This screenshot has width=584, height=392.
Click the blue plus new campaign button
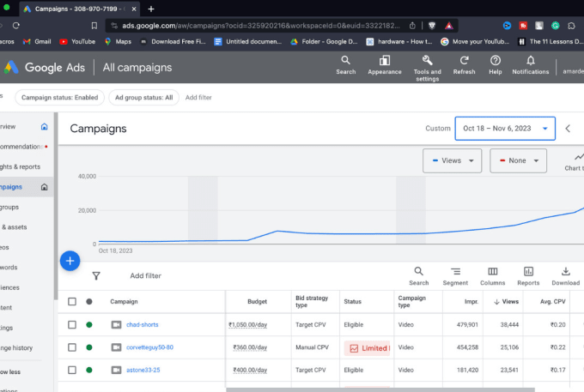(70, 261)
